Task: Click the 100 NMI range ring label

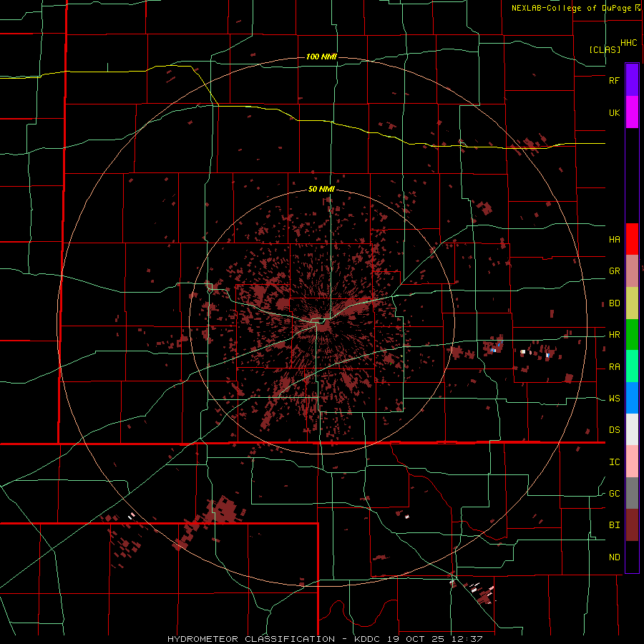Action: click(x=321, y=57)
